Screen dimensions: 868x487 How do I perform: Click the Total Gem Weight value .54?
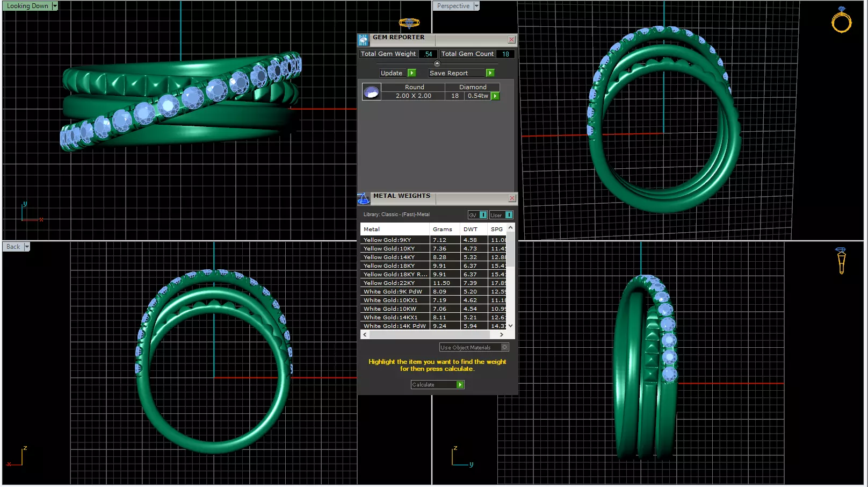(x=428, y=54)
